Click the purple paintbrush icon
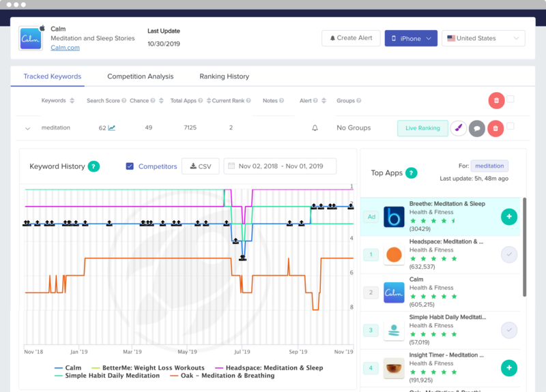The height and width of the screenshot is (392, 546). coord(459,127)
